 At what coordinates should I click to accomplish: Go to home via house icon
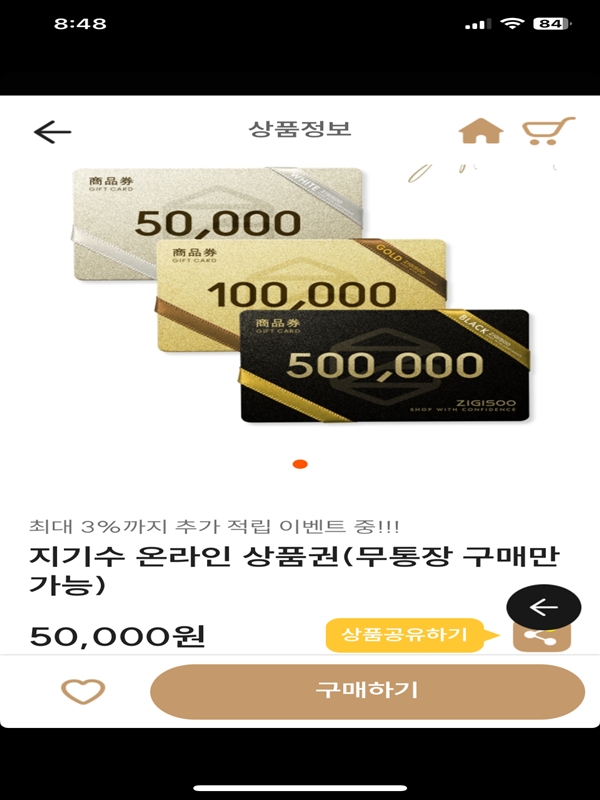point(481,131)
